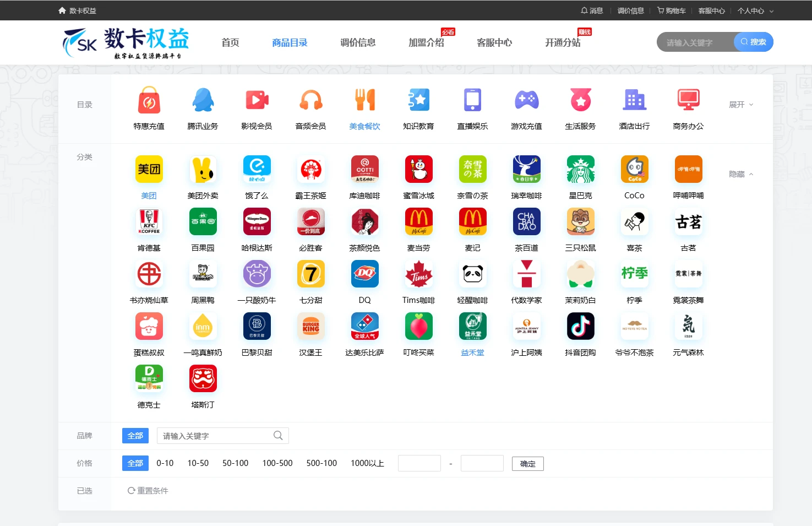
Task: Click the brand search magnifier icon
Action: click(x=278, y=436)
